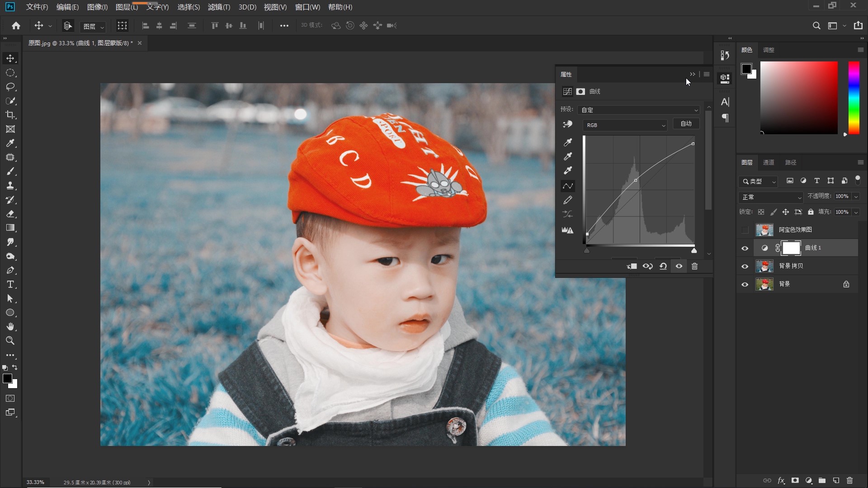Screen dimensions: 868x488
Task: Click the layer style fx icon
Action: [781, 480]
